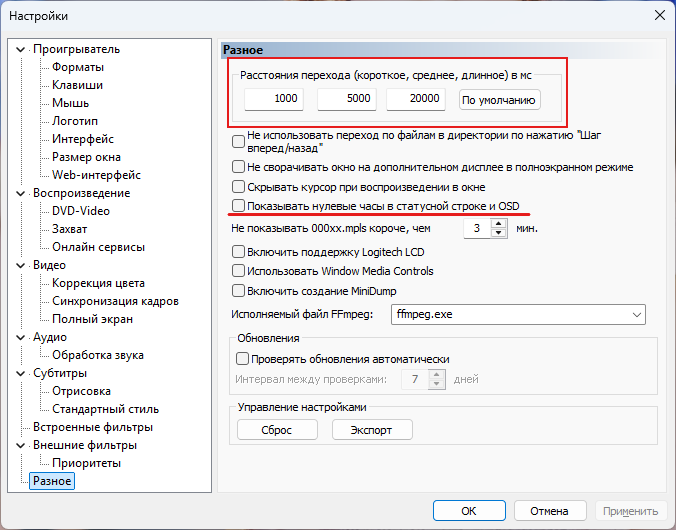Select DVD-Video in the tree
676x530 pixels.
pos(81,211)
